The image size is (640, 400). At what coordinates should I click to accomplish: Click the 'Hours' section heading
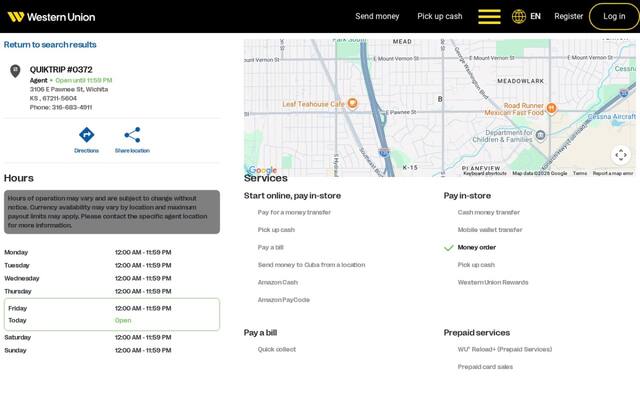pyautogui.click(x=19, y=178)
